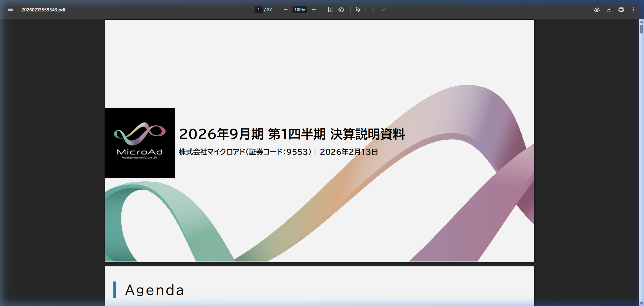Click the scrollbar up arrow

641,21
